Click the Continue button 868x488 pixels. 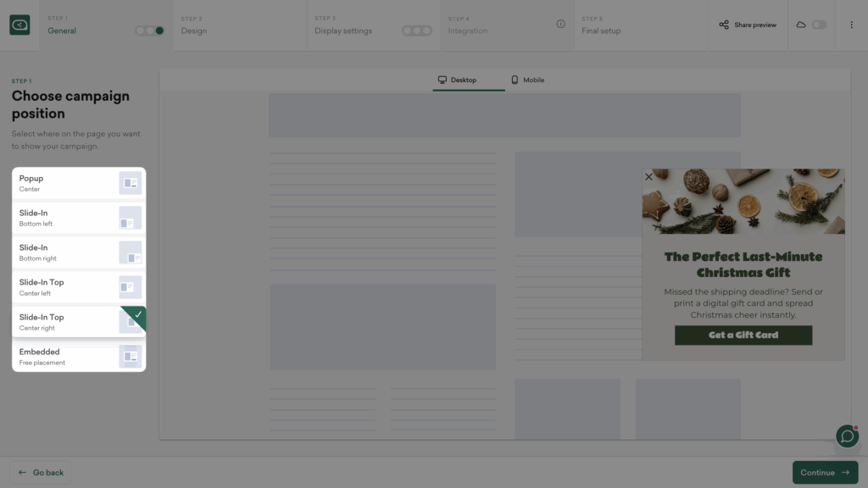(825, 473)
